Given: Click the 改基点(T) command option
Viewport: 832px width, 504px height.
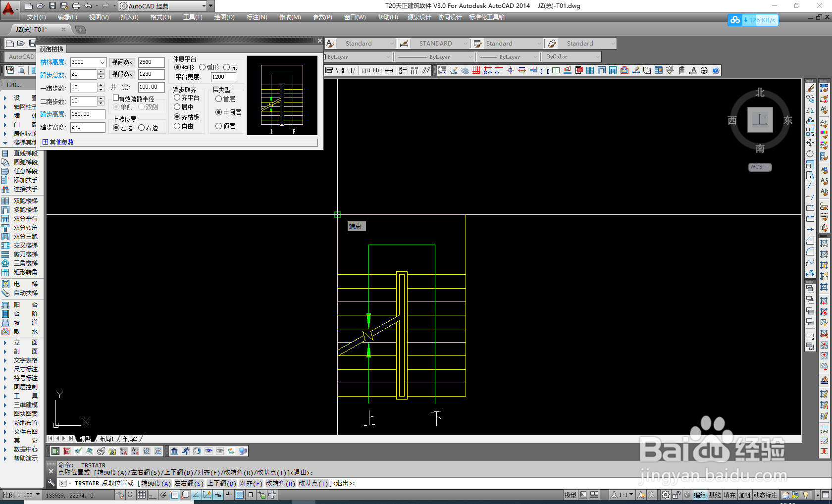Looking at the screenshot, I should [313, 483].
